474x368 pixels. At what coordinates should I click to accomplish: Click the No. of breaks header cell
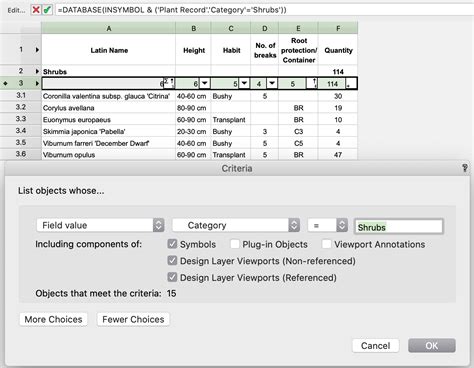265,50
